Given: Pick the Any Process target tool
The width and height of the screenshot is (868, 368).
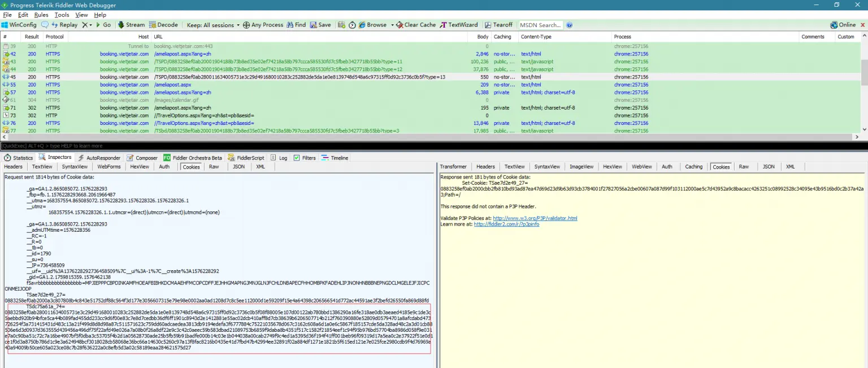Looking at the screenshot, I should coord(263,25).
